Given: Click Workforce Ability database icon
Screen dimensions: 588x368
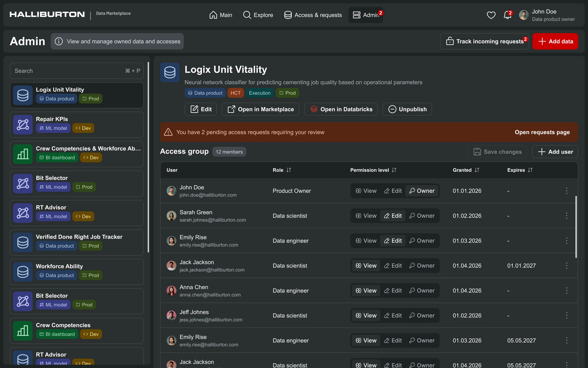Looking at the screenshot, I should (23, 272).
